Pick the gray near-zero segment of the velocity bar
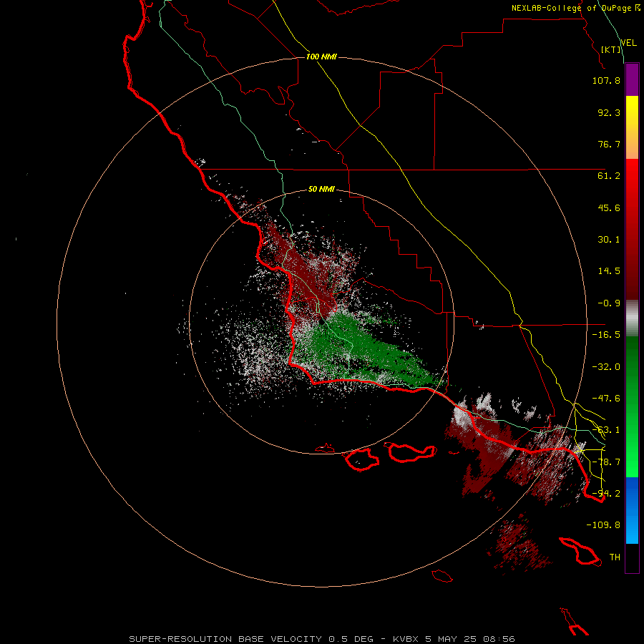This screenshot has width=644, height=644. coord(632,318)
